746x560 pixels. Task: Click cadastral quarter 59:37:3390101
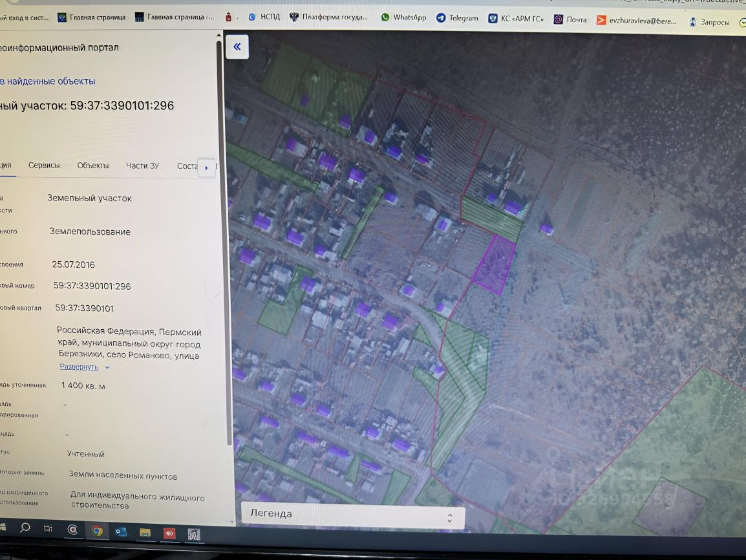point(85,308)
